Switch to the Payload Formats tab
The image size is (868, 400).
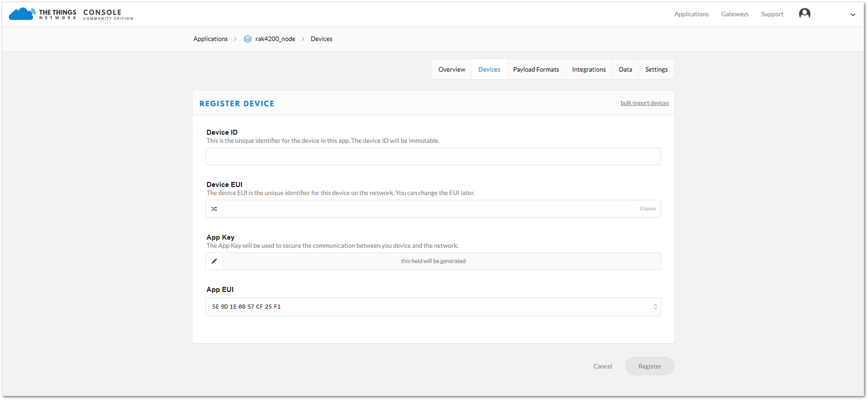coord(536,69)
